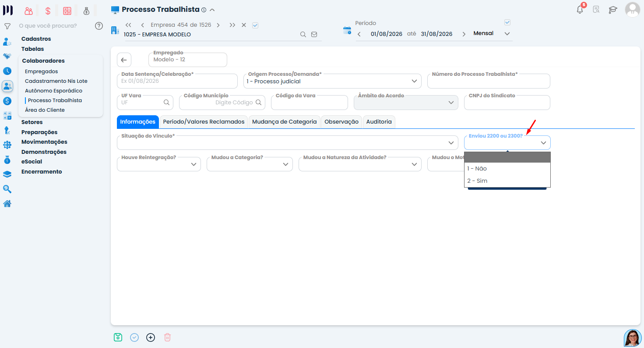Open Autônomo Esporádico menu item
644x348 pixels.
[x=53, y=91]
